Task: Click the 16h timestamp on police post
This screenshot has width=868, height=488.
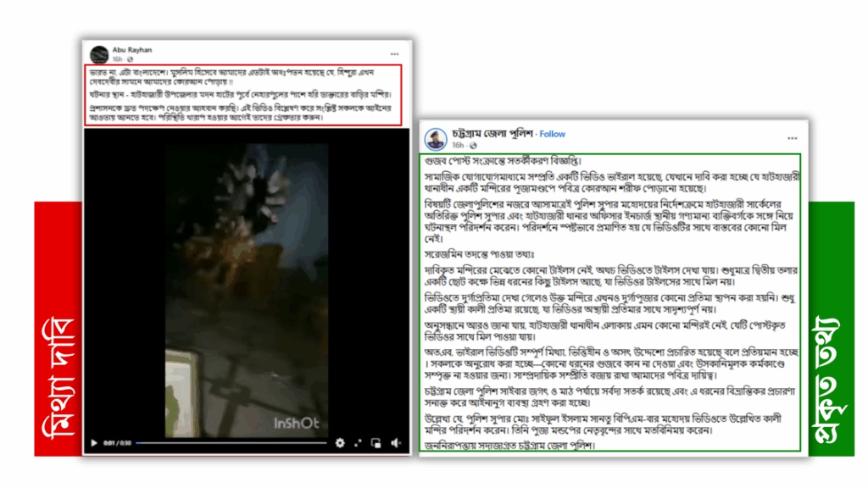Action: pos(458,146)
